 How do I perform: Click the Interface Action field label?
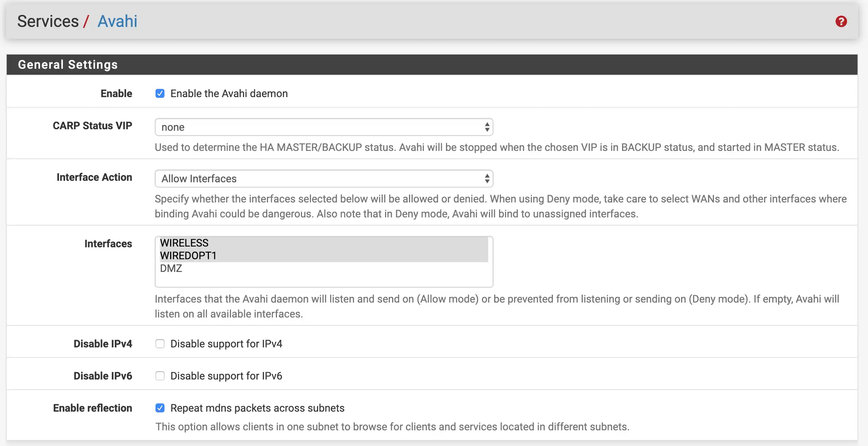(x=94, y=177)
